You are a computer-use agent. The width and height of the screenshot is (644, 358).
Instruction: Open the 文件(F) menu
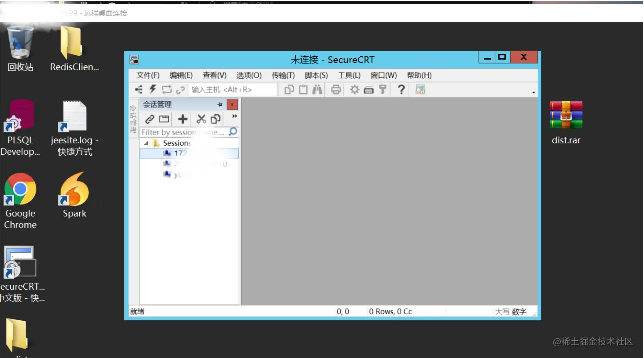(x=148, y=75)
